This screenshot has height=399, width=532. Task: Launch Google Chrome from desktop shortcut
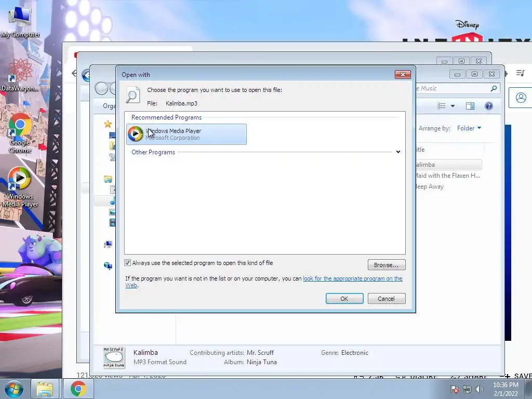20,134
